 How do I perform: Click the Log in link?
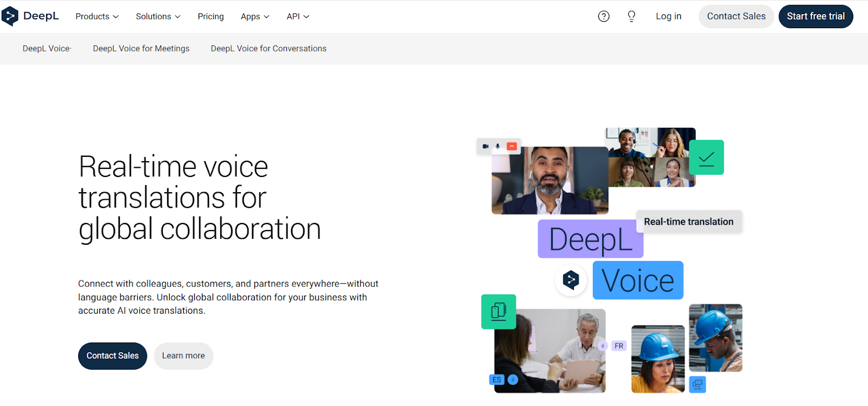tap(668, 16)
